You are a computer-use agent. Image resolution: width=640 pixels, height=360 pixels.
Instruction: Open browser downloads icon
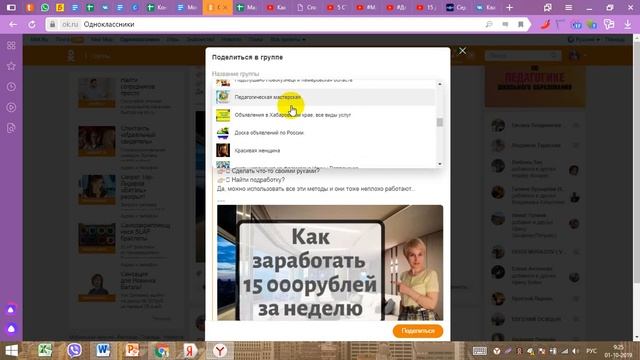point(627,24)
